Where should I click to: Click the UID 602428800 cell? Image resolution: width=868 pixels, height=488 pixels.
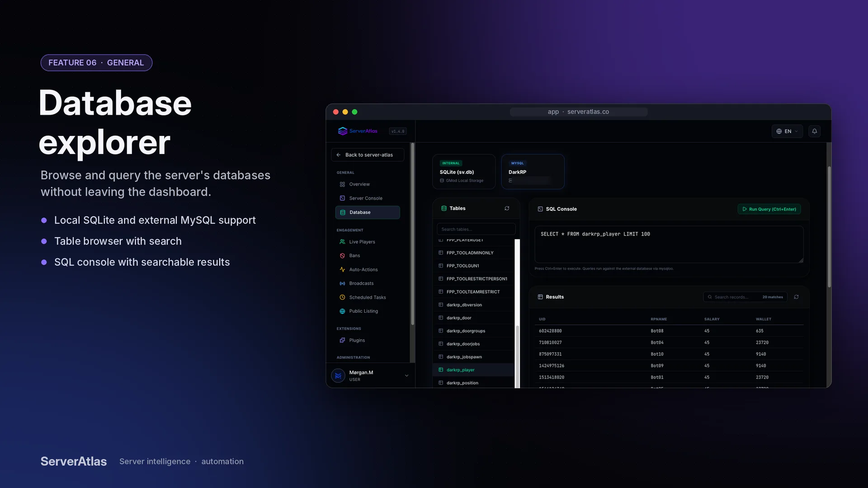point(550,331)
